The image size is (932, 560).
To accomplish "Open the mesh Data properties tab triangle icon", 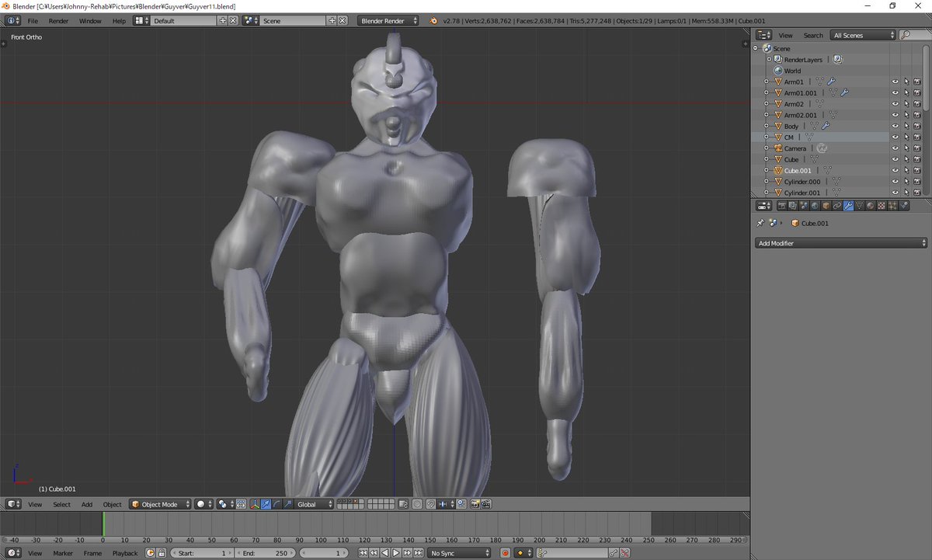I will pyautogui.click(x=859, y=206).
